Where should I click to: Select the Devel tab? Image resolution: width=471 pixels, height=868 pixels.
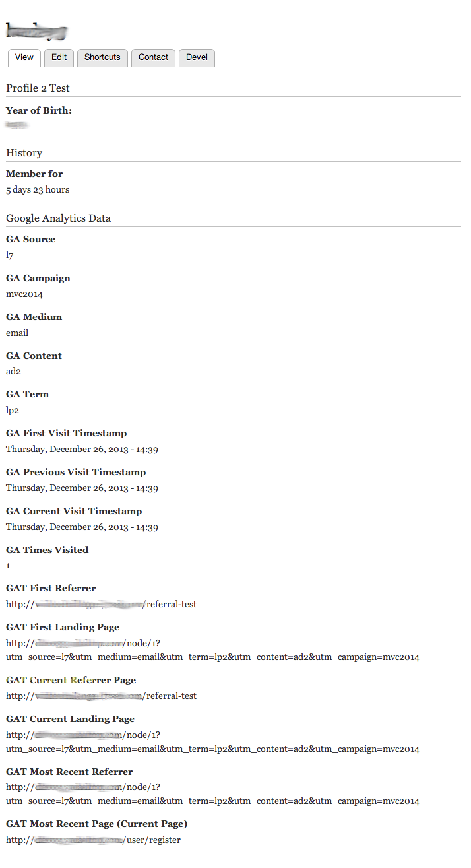click(x=197, y=57)
